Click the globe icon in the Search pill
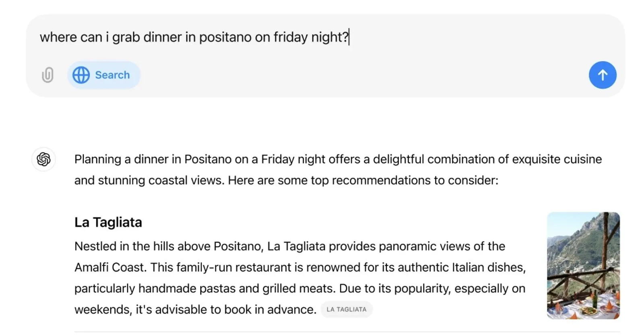Screen dimensions: 644x336 tap(81, 75)
